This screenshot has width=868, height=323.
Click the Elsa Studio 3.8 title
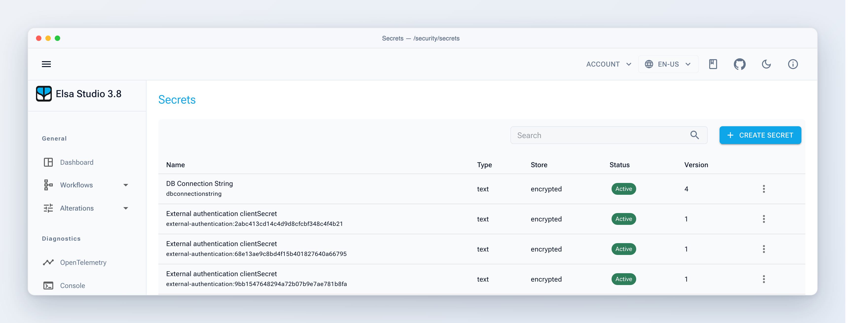pyautogui.click(x=89, y=94)
